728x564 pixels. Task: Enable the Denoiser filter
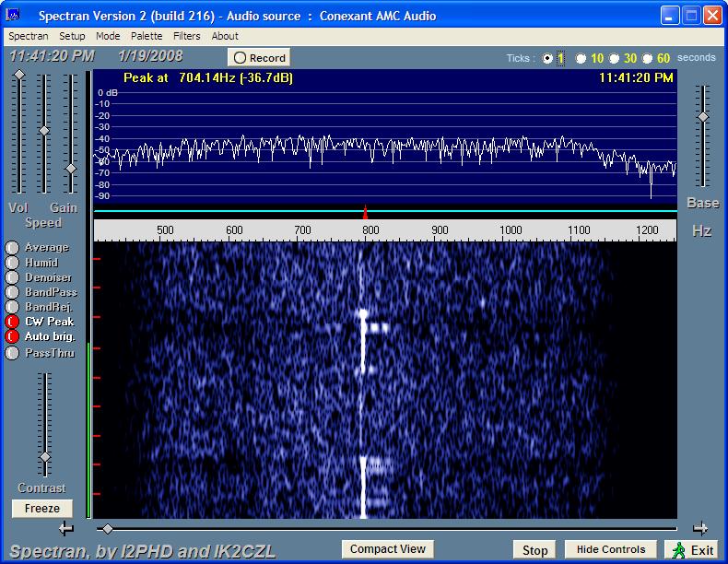coord(12,277)
